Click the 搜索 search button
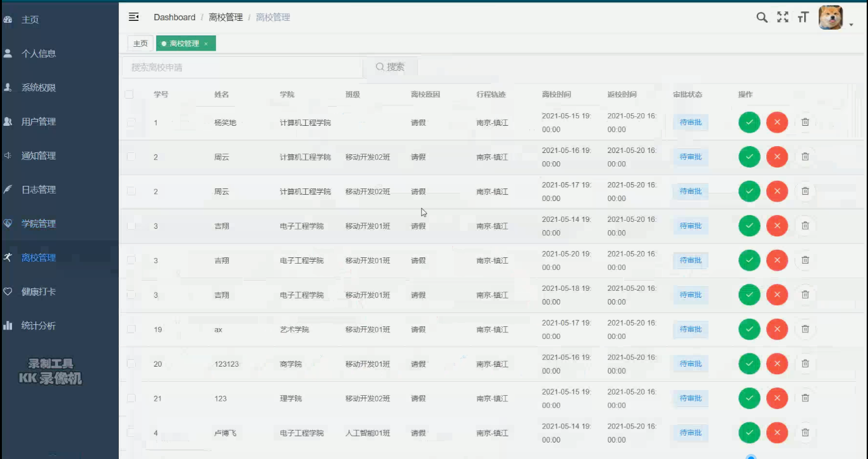Screen dimensions: 868x459 tap(391, 66)
